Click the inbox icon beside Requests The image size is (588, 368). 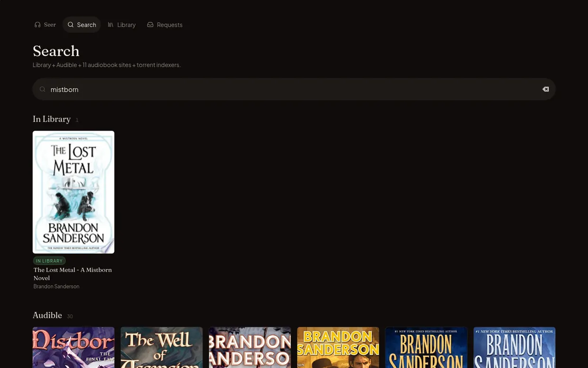click(x=150, y=25)
